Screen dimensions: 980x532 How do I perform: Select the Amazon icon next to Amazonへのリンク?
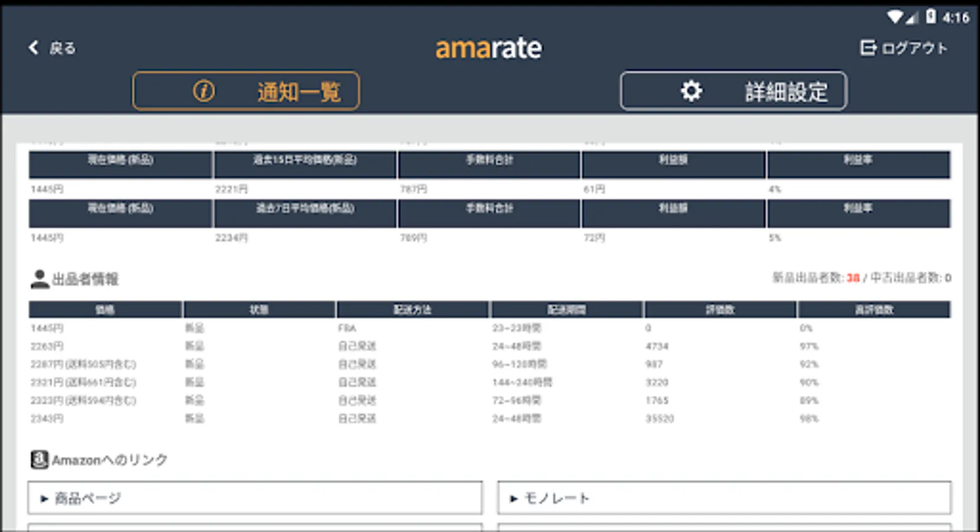pos(39,460)
